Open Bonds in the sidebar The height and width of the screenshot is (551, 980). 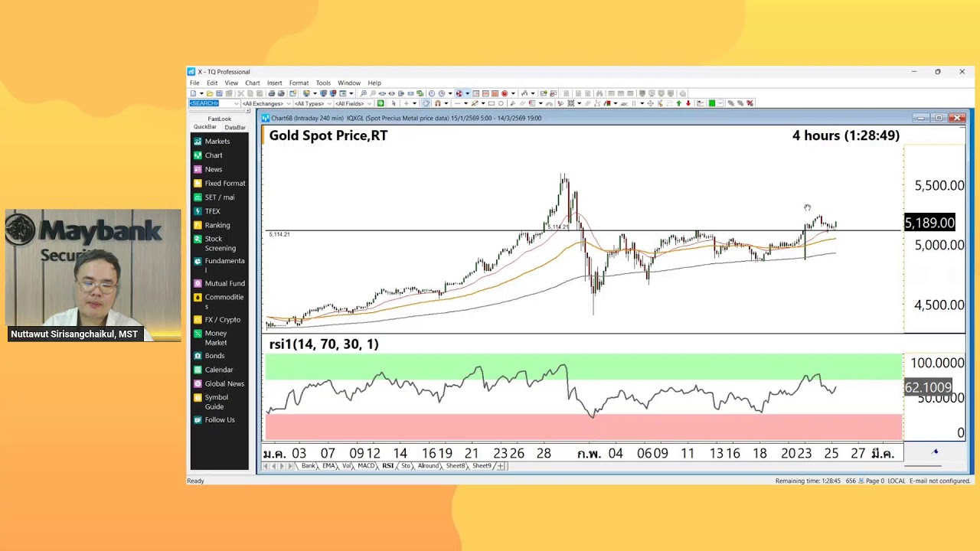tap(210, 356)
